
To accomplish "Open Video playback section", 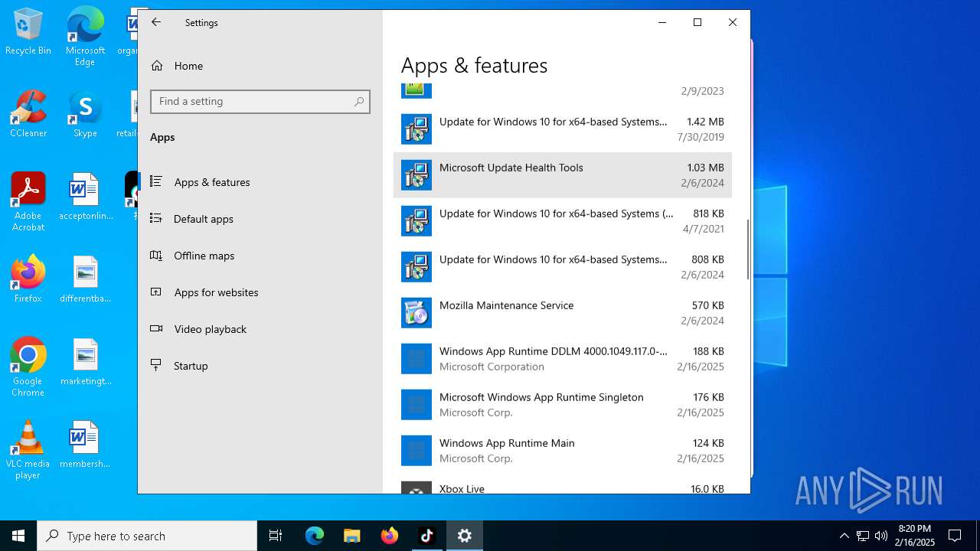I will point(260,329).
